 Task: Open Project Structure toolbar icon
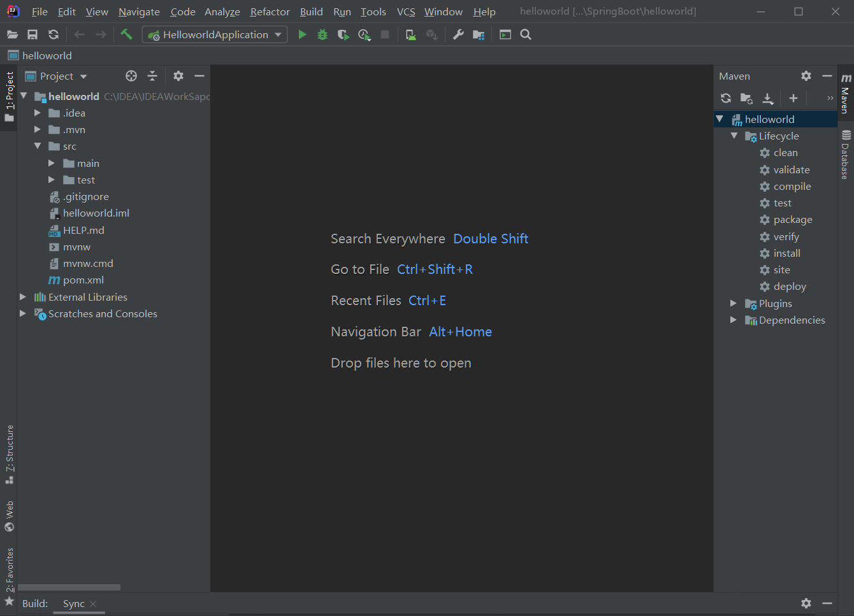(x=479, y=34)
